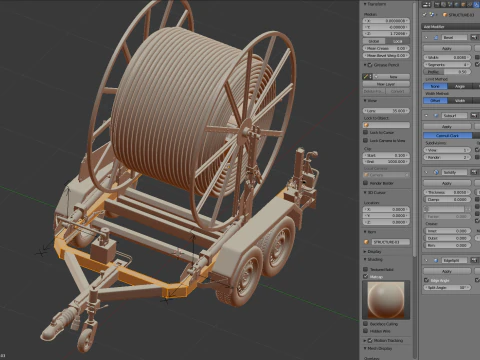This screenshot has width=480, height=360.
Task: Click the Bevel Profile slider
Action: (x=447, y=72)
